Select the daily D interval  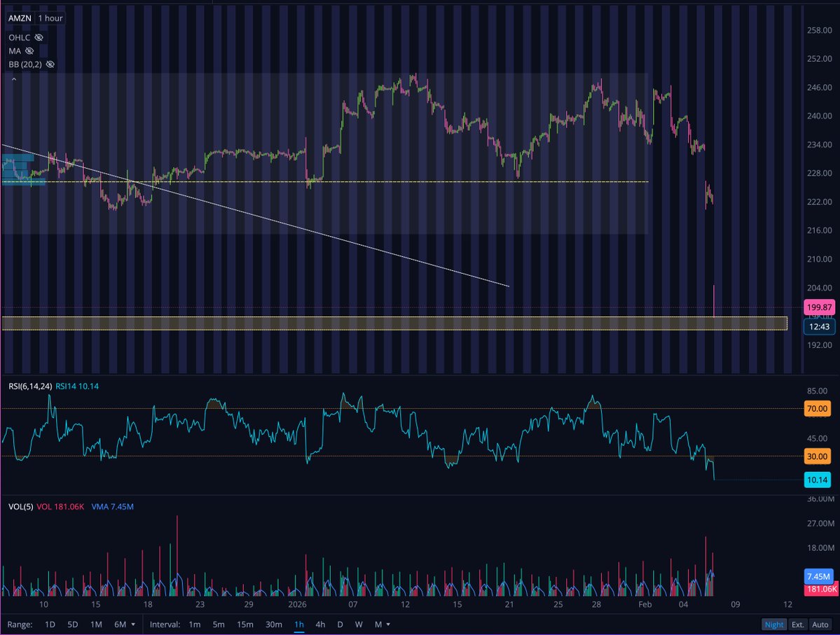click(340, 624)
